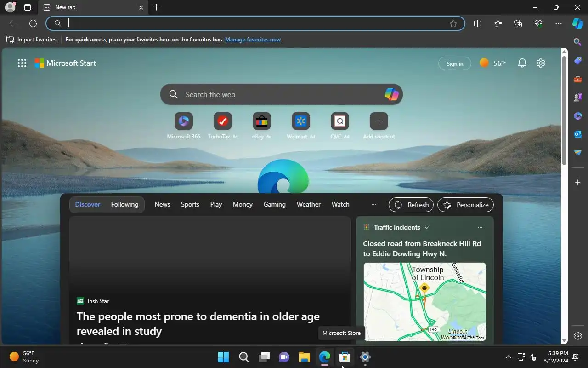Open sidebar settings gear at bottom
This screenshot has width=588, height=368.
tap(578, 336)
